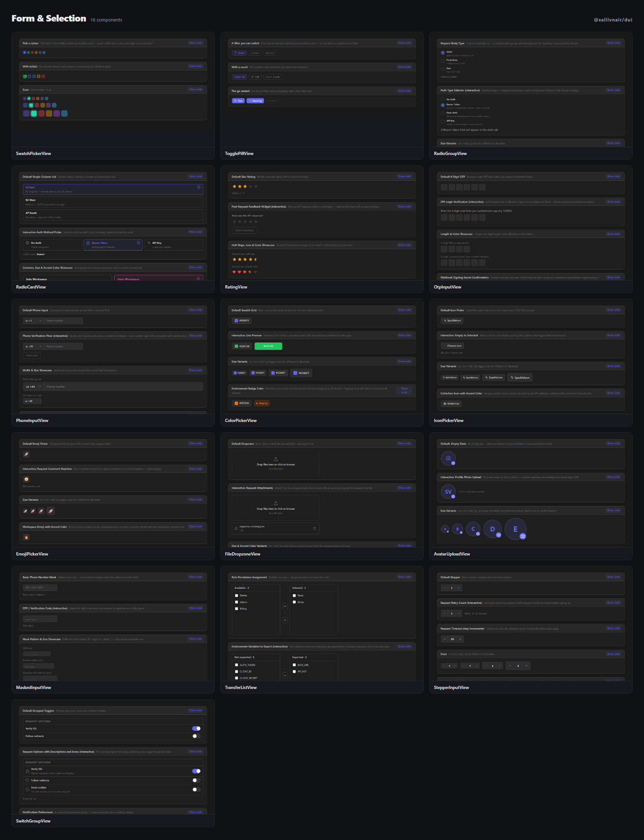
Task: Open the rocket emoji trigger in Default Emoji Picker
Action: pos(26,454)
